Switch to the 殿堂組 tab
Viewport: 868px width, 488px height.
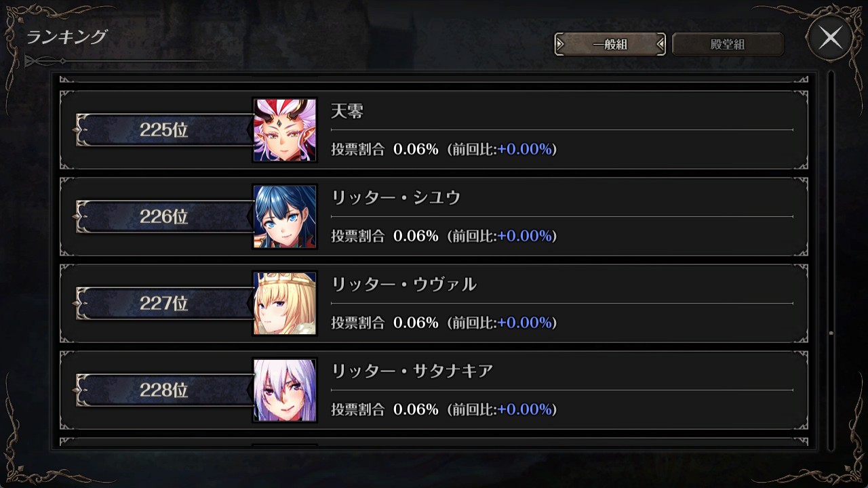(728, 45)
